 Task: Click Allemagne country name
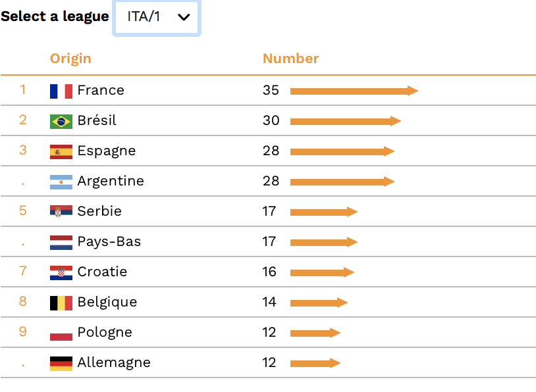click(x=114, y=362)
